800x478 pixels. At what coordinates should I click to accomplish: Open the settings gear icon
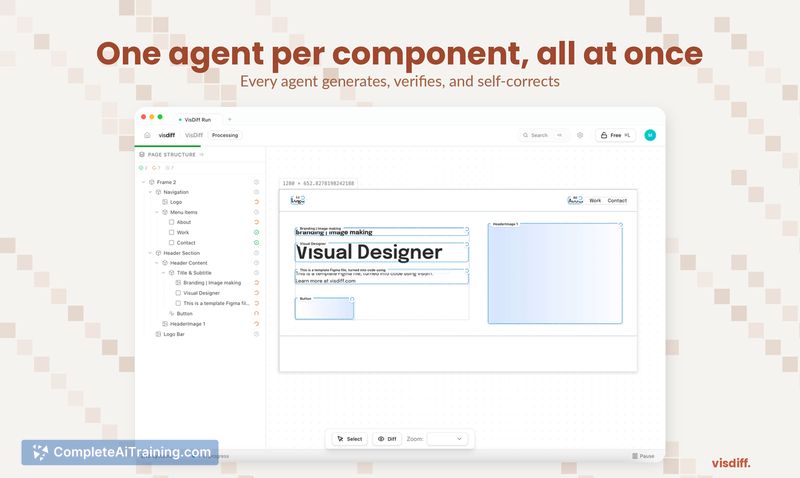pos(580,135)
